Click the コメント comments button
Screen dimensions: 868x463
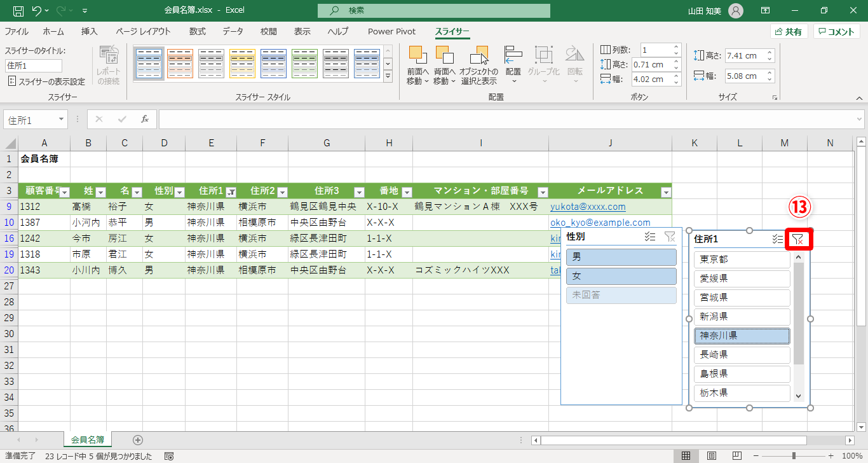[x=836, y=32]
